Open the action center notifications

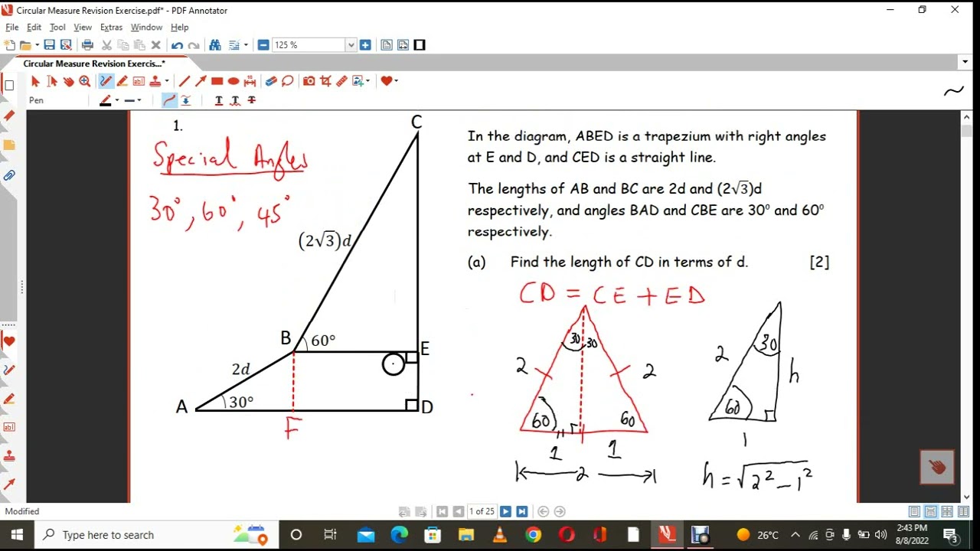click(x=952, y=535)
